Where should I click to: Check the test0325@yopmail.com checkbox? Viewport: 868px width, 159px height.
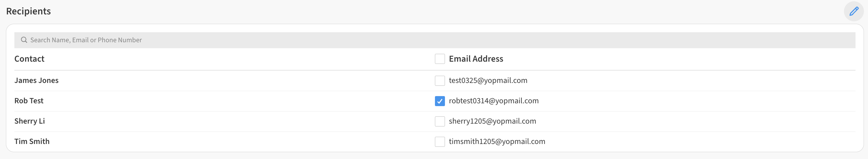pyautogui.click(x=440, y=81)
